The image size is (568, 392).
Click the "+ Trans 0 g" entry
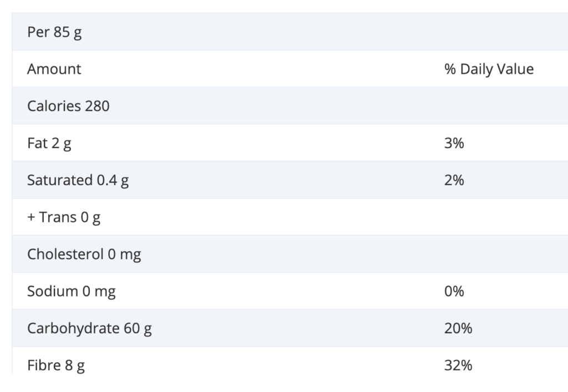tap(64, 217)
